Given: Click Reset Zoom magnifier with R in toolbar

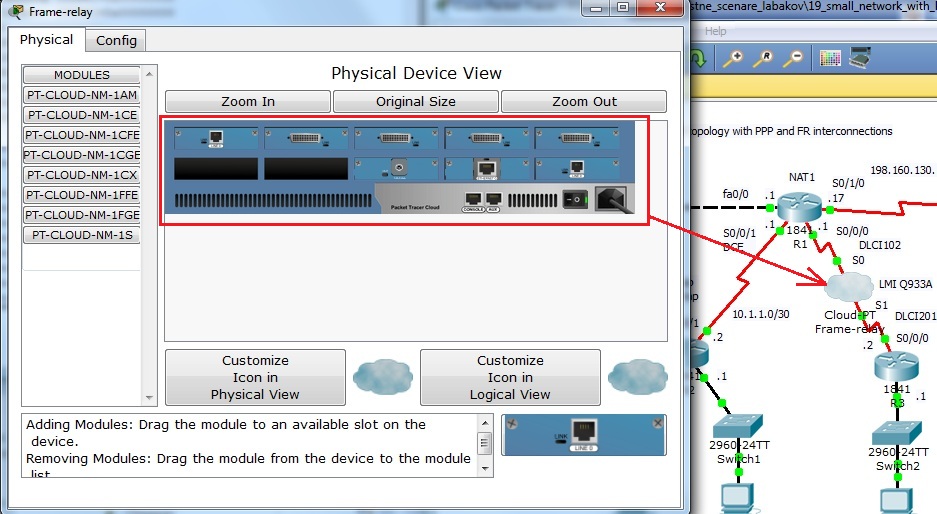Looking at the screenshot, I should 763,58.
